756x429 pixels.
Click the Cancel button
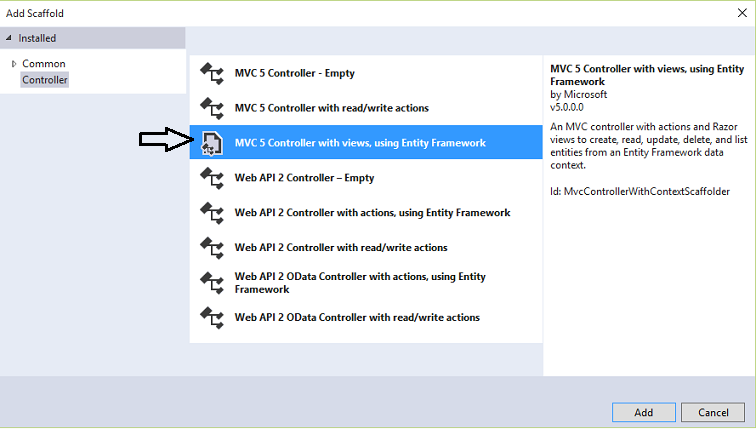point(713,413)
